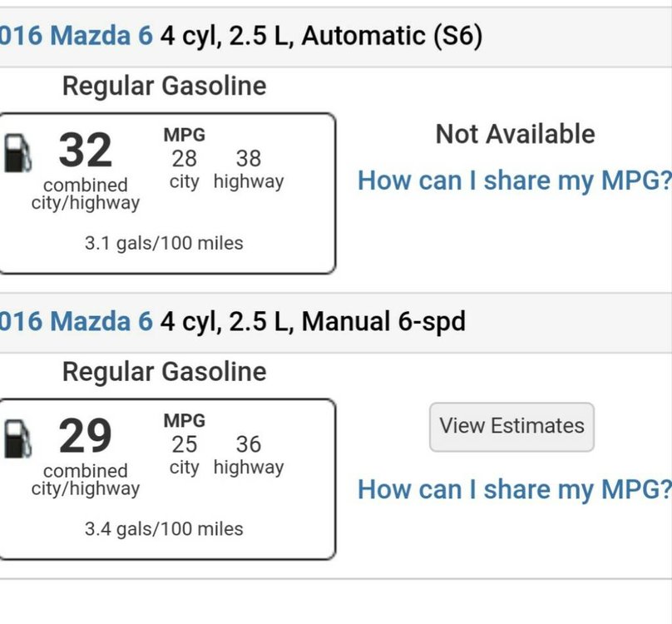Click the 29 combined MPG number
Viewport: 672px width, 624px height.
85,437
